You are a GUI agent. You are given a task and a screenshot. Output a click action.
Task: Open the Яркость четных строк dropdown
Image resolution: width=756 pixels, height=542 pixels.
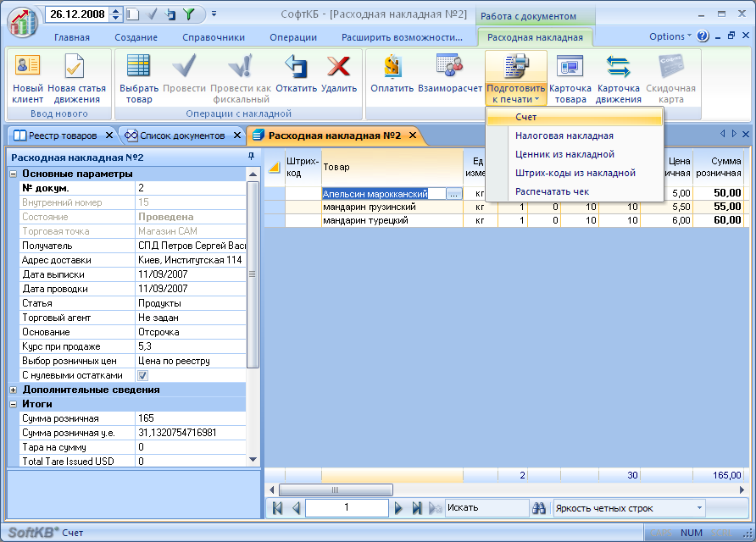point(699,508)
